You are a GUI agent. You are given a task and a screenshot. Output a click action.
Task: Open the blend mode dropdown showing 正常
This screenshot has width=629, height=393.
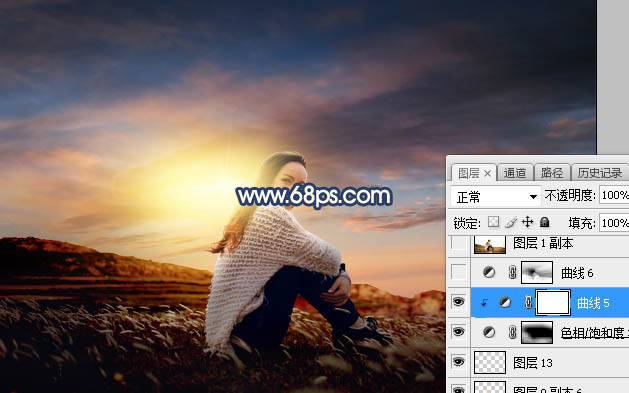tap(495, 196)
